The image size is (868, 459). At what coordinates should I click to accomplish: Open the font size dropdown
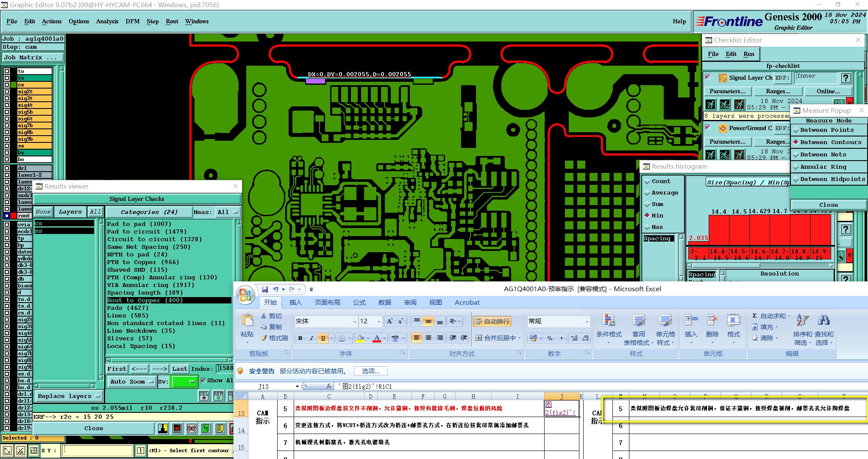coord(379,322)
